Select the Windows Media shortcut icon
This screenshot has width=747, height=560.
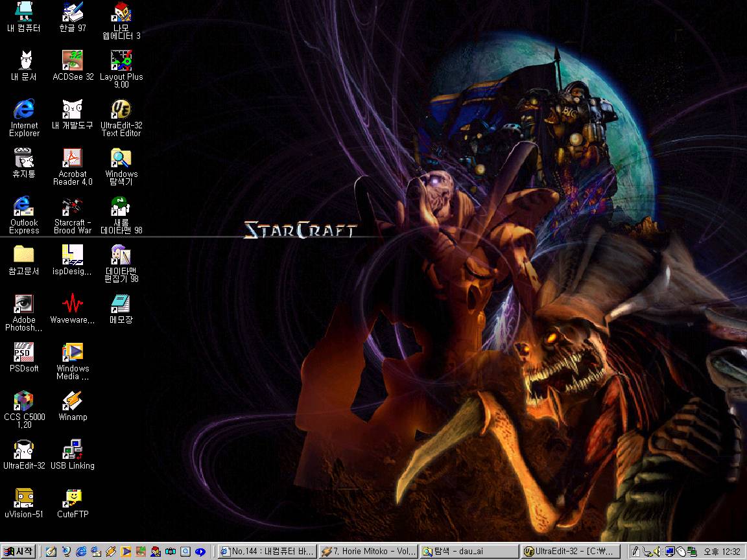pyautogui.click(x=73, y=360)
